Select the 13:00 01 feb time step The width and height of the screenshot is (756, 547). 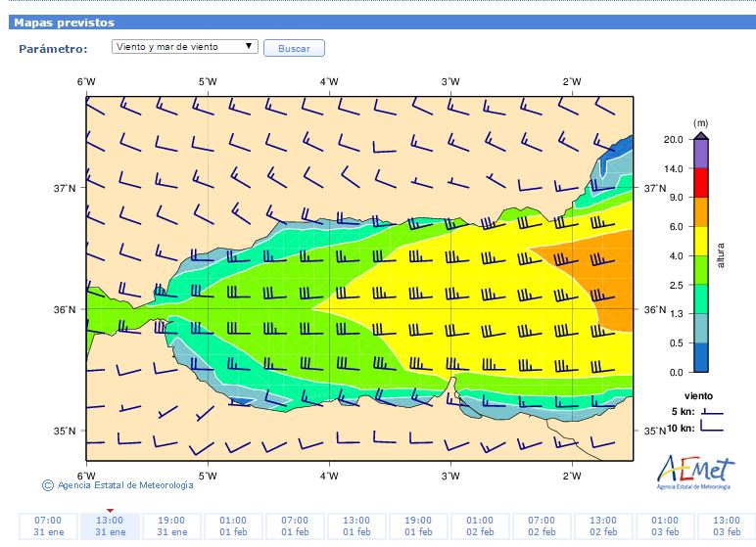[356, 525]
